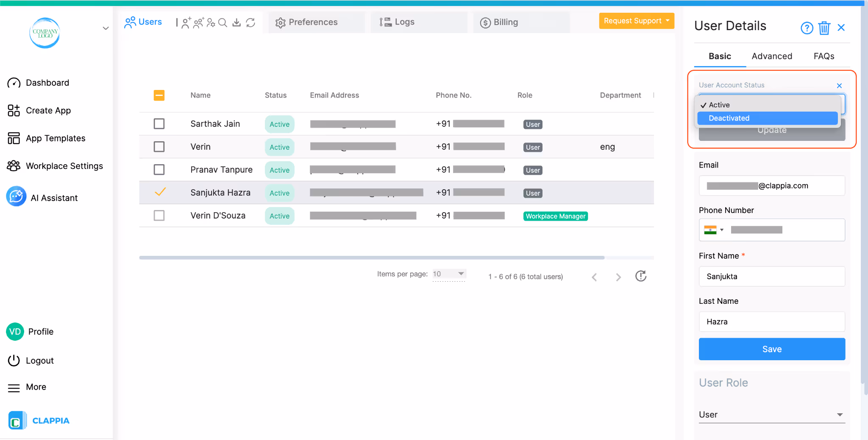
Task: Click the Name column header
Action: click(x=200, y=95)
